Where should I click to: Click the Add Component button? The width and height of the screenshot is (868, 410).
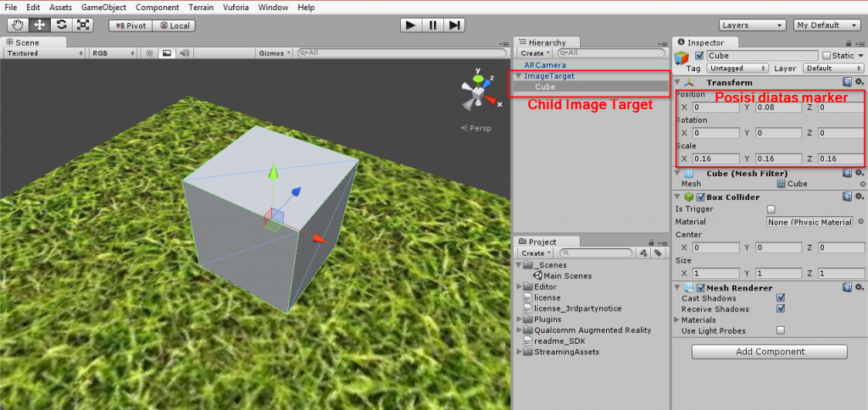pos(769,352)
